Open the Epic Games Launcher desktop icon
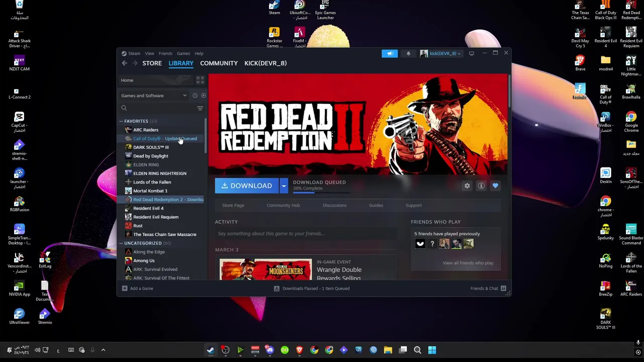 tap(326, 10)
